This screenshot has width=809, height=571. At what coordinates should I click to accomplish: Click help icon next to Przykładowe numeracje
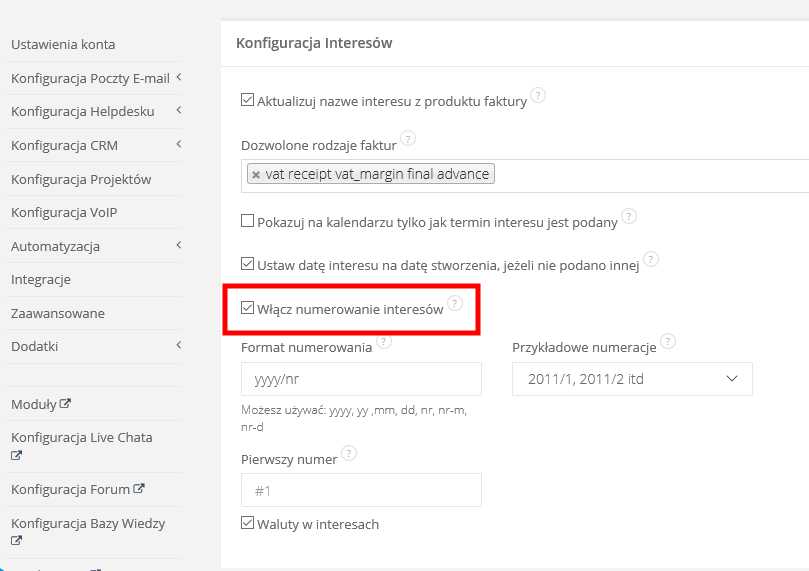tap(668, 342)
